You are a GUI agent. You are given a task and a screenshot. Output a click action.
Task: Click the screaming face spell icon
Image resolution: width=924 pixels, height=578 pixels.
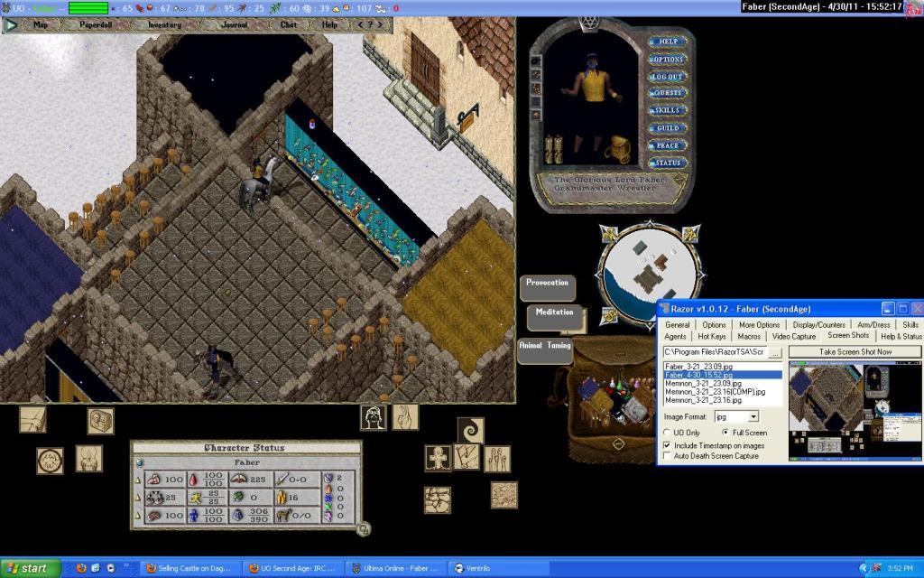click(374, 417)
